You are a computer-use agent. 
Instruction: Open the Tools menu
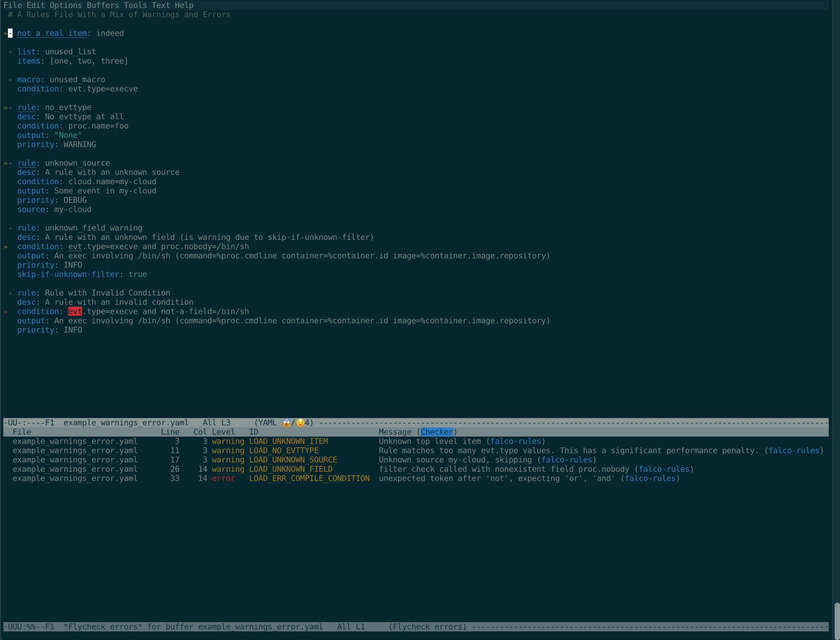click(135, 5)
